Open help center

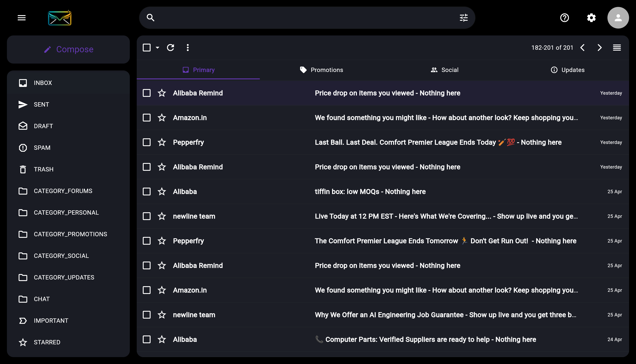565,18
